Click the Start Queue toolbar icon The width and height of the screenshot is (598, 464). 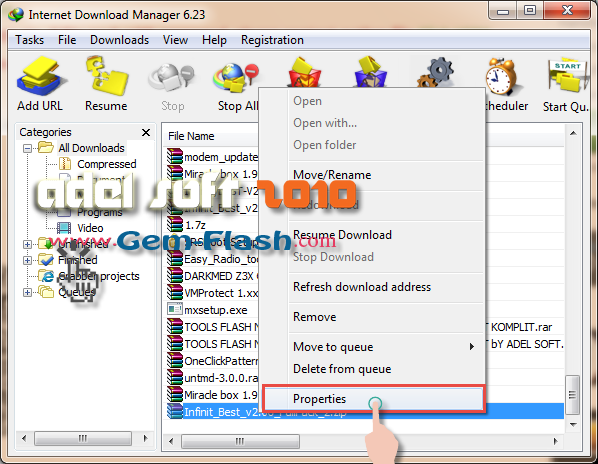pyautogui.click(x=567, y=76)
